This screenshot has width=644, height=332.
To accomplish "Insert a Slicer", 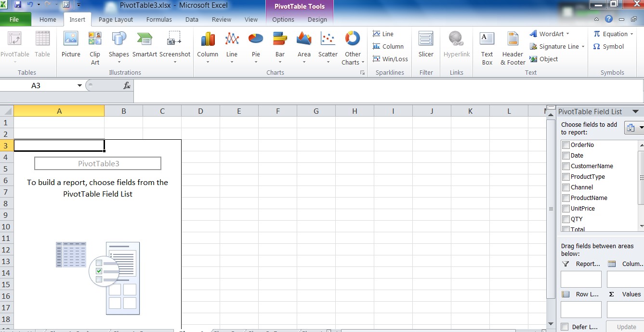I will [425, 46].
